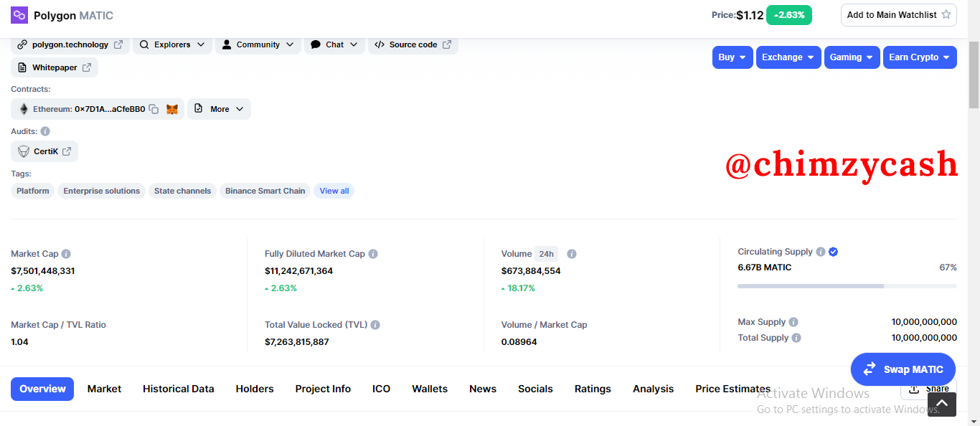Click the Swap MATIC button
The height and width of the screenshot is (426, 980).
(x=903, y=369)
